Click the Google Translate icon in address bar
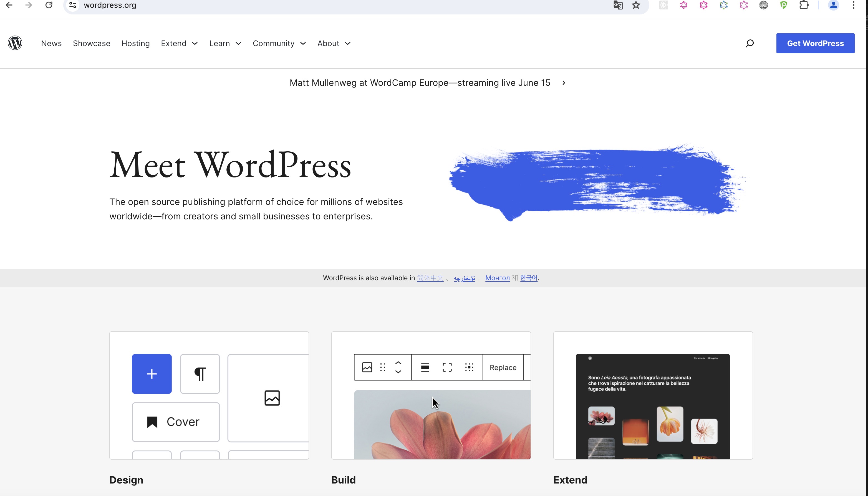This screenshot has height=496, width=868. pyautogui.click(x=618, y=5)
